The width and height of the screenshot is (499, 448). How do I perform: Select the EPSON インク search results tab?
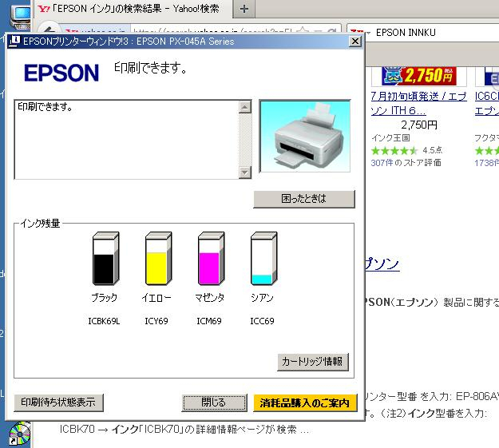coord(136,10)
